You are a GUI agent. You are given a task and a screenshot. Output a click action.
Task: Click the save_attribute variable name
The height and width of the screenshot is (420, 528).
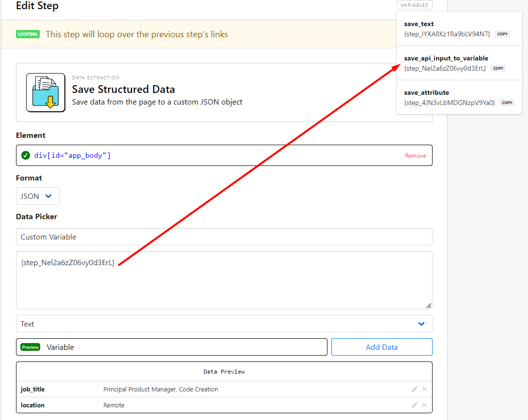(x=427, y=92)
